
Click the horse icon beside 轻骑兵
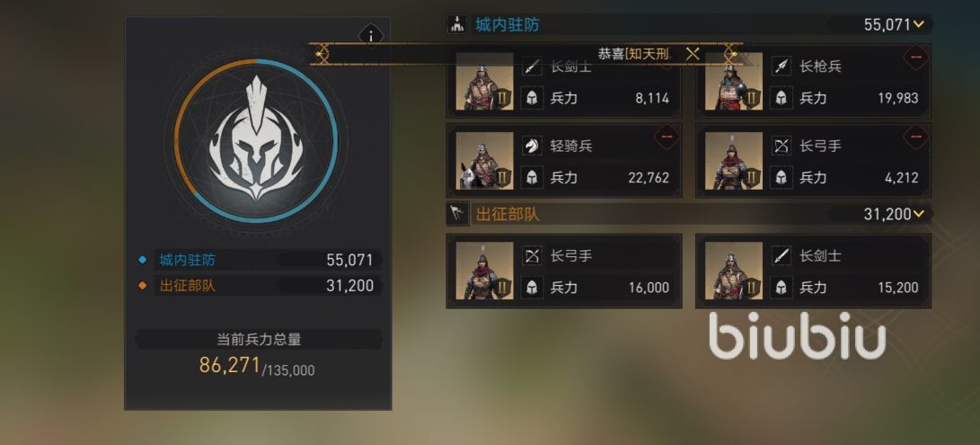click(532, 146)
